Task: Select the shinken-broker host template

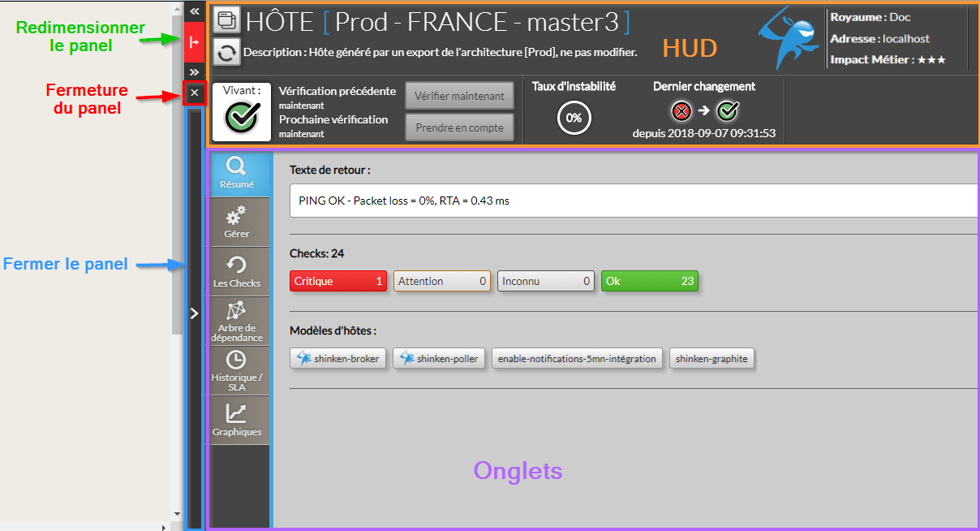Action: [338, 358]
